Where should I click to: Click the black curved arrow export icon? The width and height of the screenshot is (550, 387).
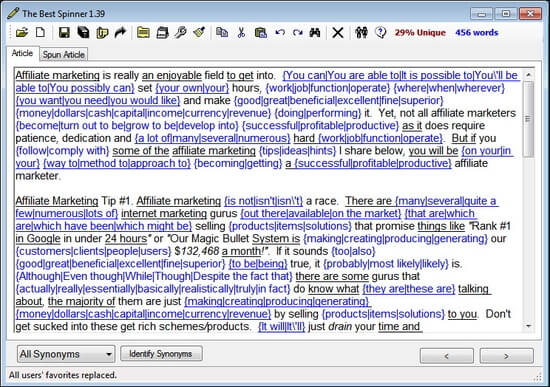point(120,33)
